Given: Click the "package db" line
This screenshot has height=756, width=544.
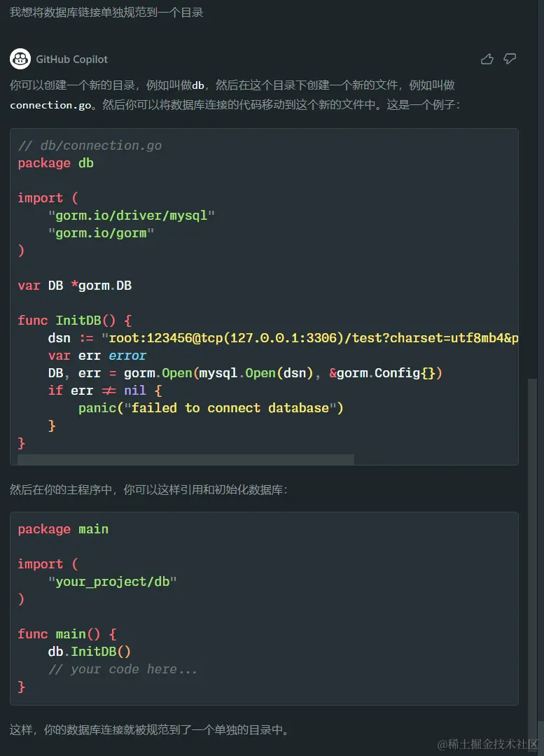Looking at the screenshot, I should click(x=56, y=163).
